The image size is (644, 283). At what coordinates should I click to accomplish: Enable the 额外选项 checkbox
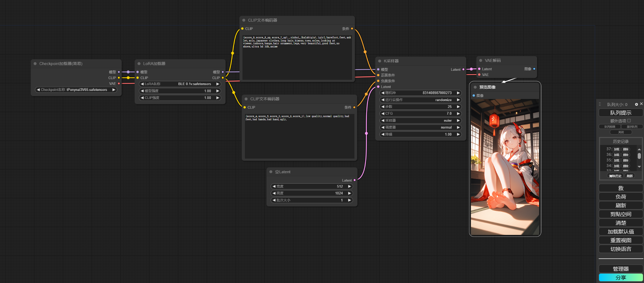(x=629, y=121)
